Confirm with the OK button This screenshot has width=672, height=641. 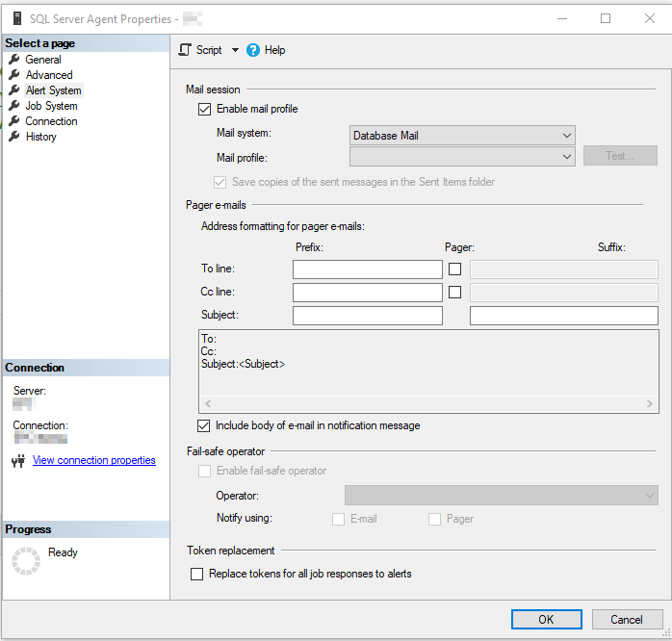point(547,620)
